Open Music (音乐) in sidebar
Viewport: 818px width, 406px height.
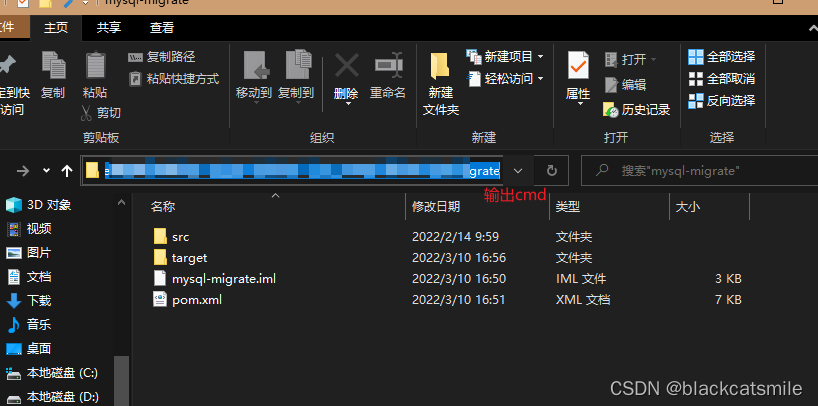pos(29,325)
